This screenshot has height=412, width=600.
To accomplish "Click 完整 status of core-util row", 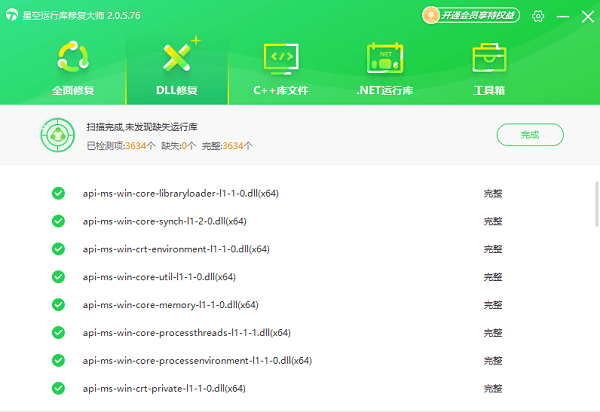I will pyautogui.click(x=493, y=277).
